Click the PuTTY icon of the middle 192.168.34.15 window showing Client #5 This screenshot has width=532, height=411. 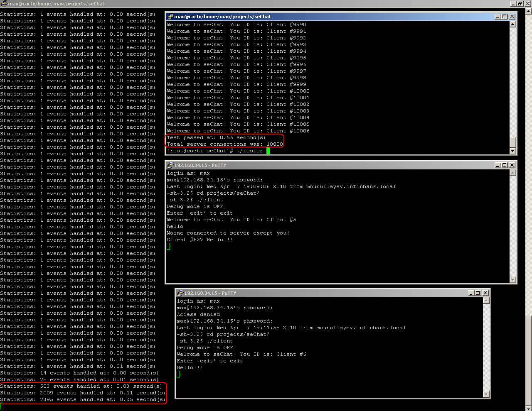170,165
